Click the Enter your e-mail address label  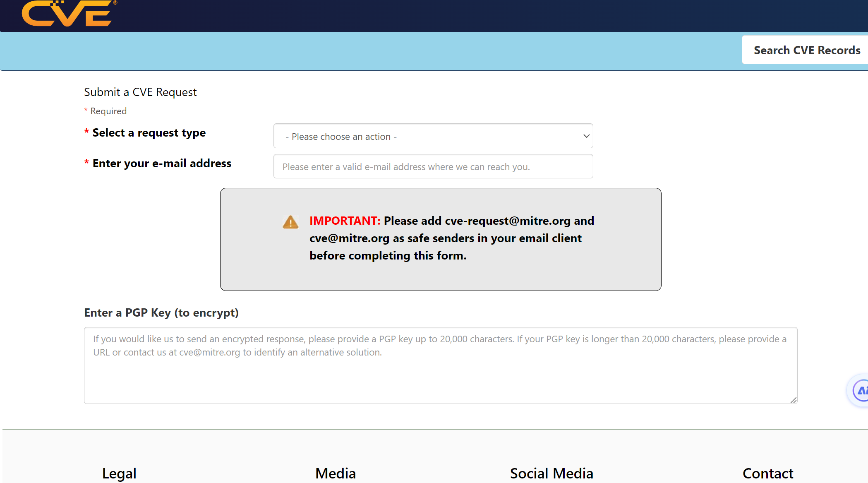pos(162,163)
